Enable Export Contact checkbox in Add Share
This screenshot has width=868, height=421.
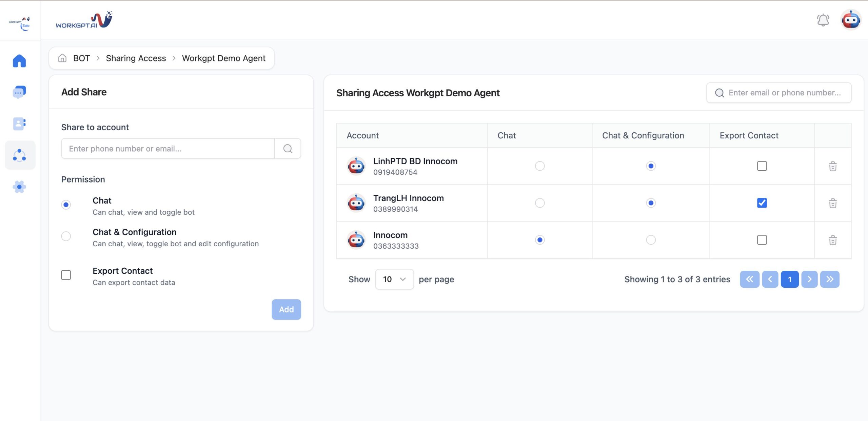pos(66,275)
